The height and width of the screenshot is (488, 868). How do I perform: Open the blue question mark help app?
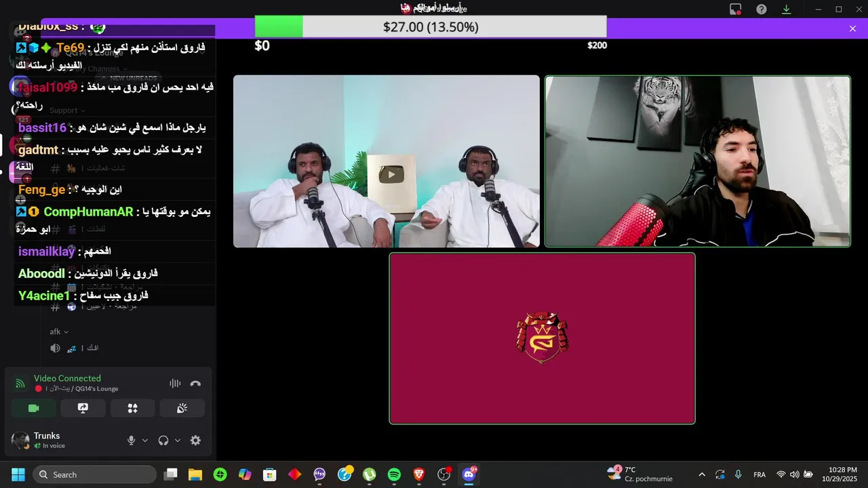(x=344, y=474)
